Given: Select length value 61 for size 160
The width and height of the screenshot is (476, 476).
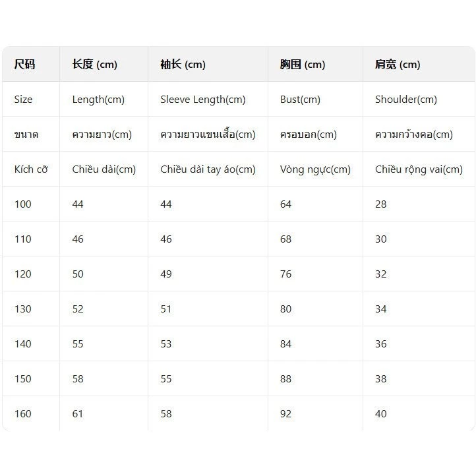Looking at the screenshot, I should tap(77, 413).
